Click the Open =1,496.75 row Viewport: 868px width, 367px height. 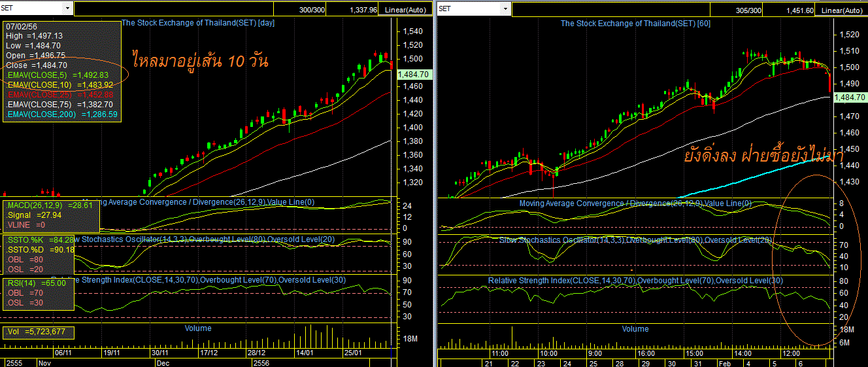tap(34, 56)
